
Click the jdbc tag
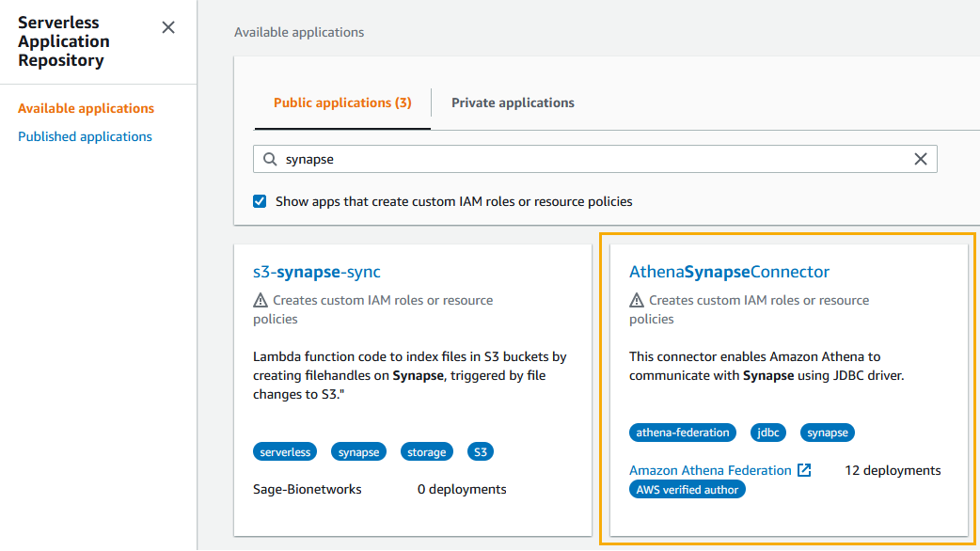768,433
